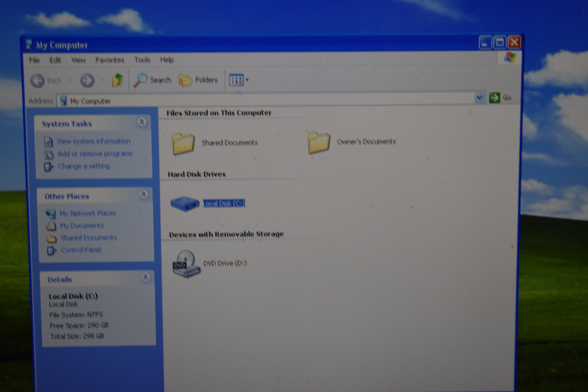Go up one folder level

click(x=118, y=80)
